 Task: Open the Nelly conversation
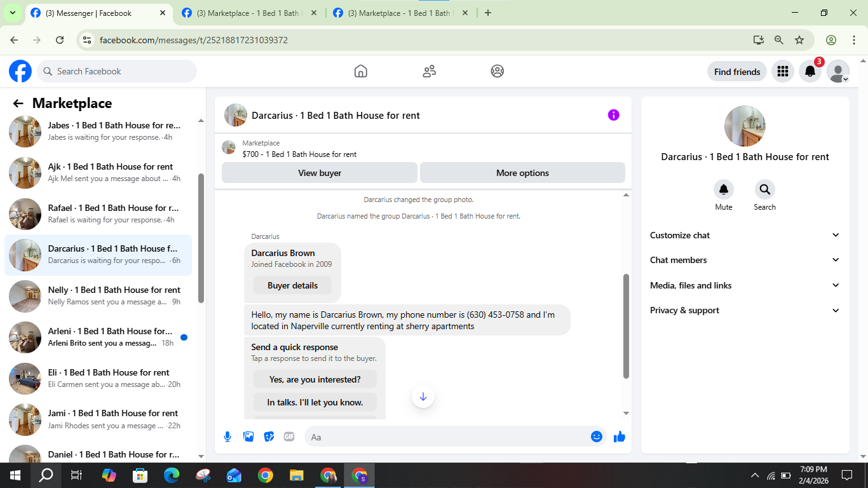point(98,295)
